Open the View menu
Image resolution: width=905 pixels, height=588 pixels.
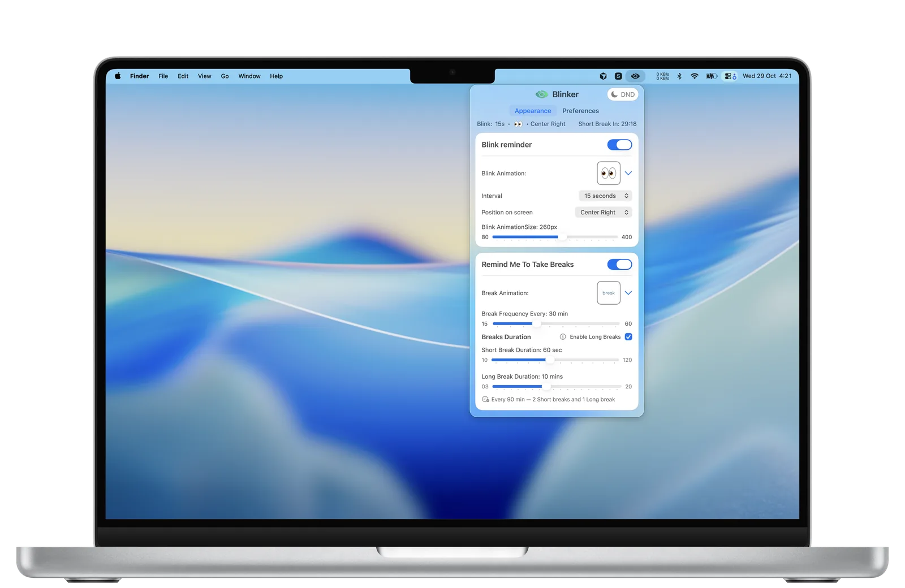coord(205,76)
